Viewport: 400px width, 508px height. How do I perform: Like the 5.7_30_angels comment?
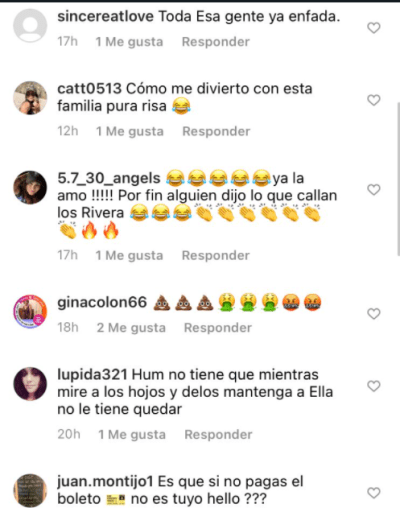coord(374,190)
